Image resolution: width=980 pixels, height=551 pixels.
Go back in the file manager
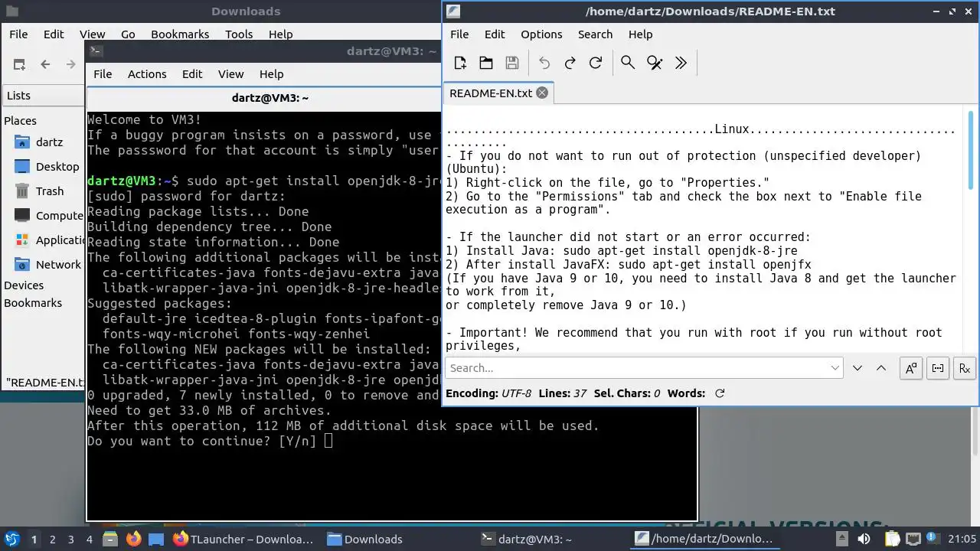pyautogui.click(x=45, y=64)
